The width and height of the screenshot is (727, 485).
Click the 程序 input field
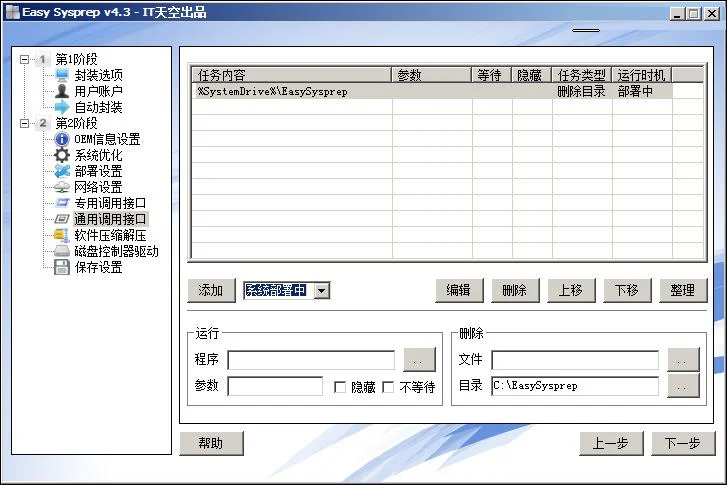(x=311, y=360)
